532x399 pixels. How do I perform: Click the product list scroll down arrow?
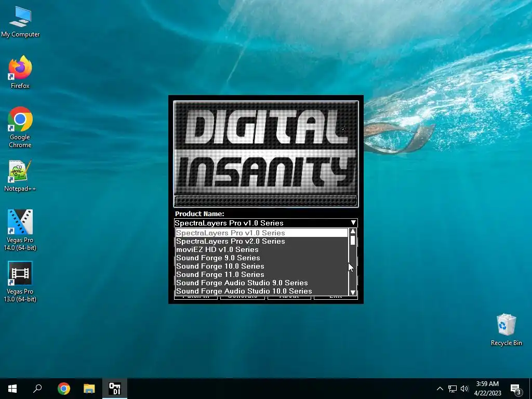(353, 292)
